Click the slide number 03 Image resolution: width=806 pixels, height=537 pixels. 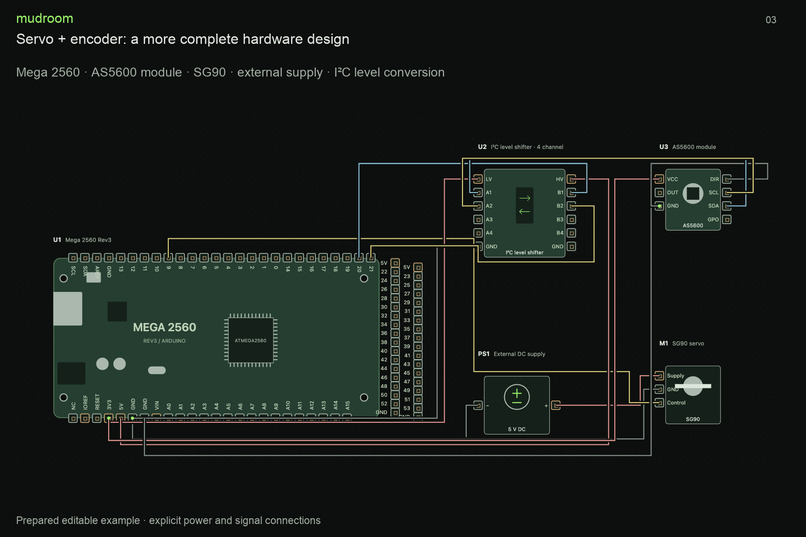click(x=771, y=20)
